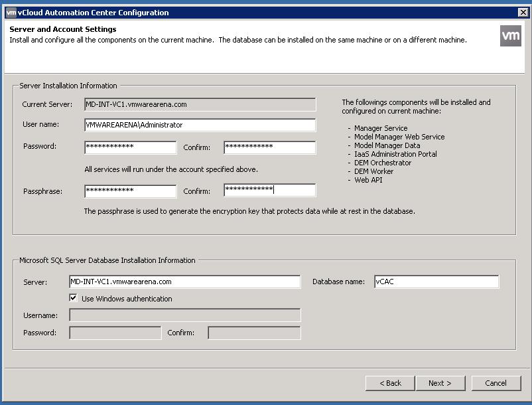Focus the Current Server field
This screenshot has height=405, width=532.
(x=200, y=104)
